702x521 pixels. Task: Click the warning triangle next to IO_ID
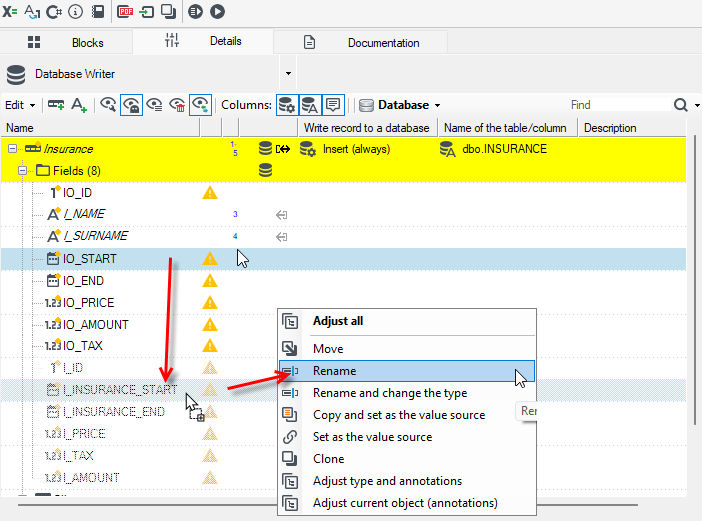point(210,193)
